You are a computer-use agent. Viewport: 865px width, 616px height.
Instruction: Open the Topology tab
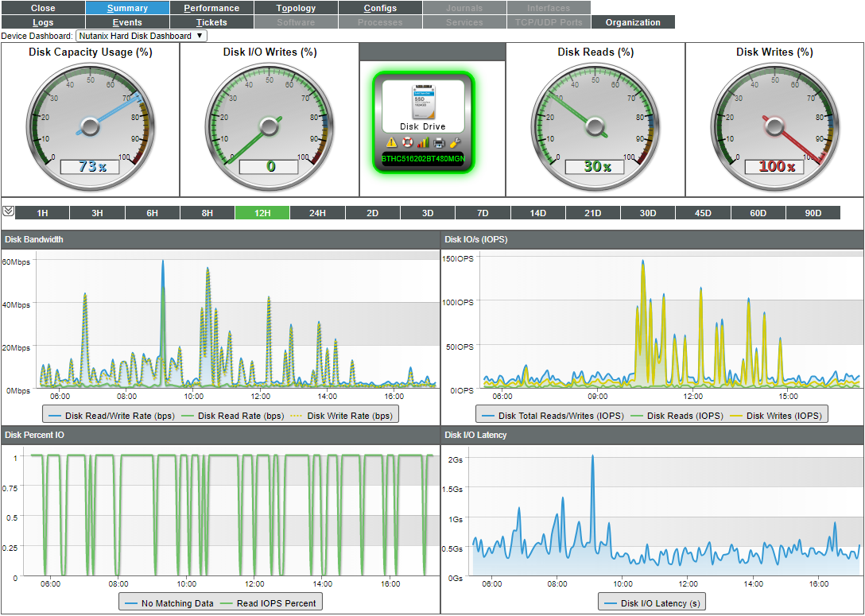click(297, 8)
